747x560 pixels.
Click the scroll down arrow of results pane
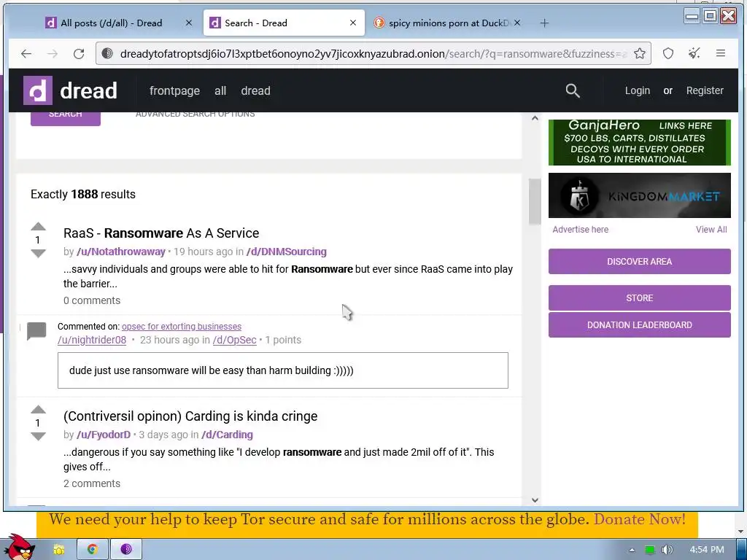(x=535, y=500)
